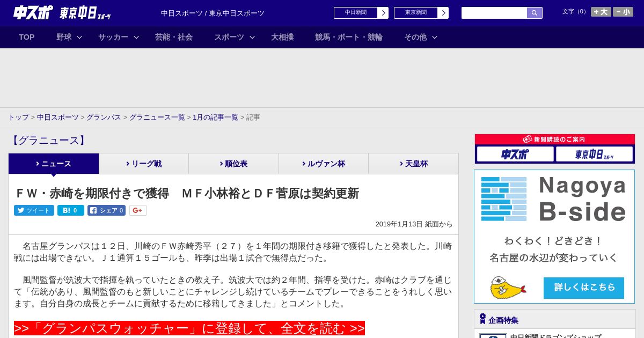Image resolution: width=644 pixels, height=338 pixels.
Task: Switch to the 順位表 tab
Action: pos(233,164)
